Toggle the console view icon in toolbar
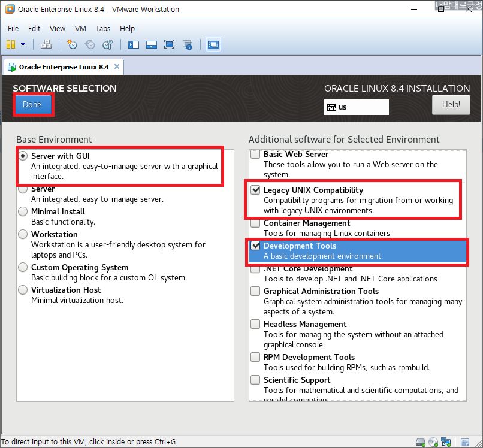The image size is (483, 448). (x=213, y=45)
